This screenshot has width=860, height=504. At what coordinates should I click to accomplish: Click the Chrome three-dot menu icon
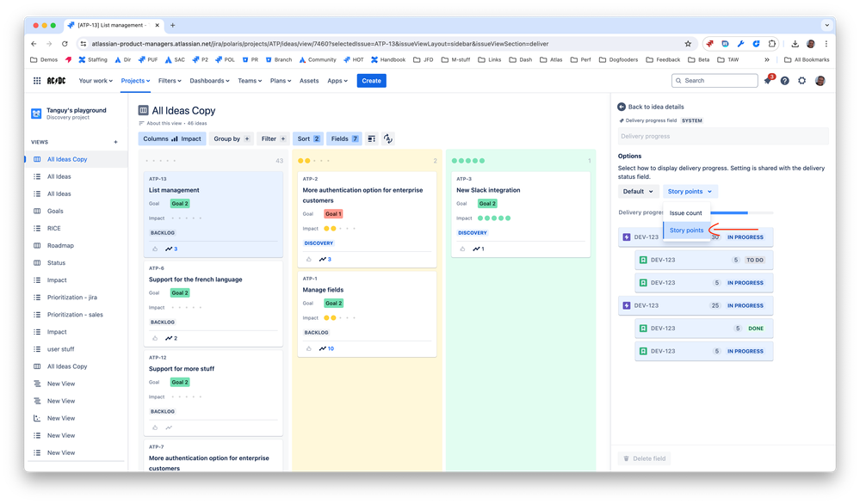(826, 44)
